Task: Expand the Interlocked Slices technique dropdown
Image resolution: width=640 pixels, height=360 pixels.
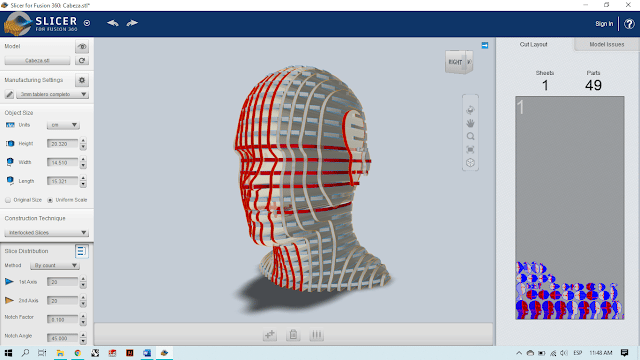Action: (46, 233)
